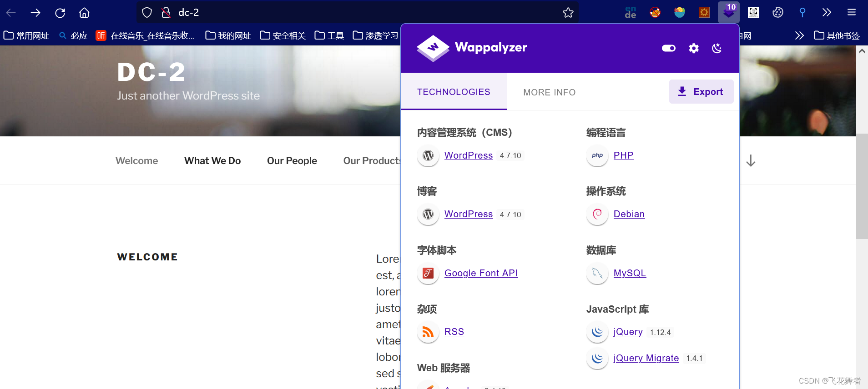Go to the browser home page icon
The height and width of the screenshot is (389, 868).
(84, 13)
